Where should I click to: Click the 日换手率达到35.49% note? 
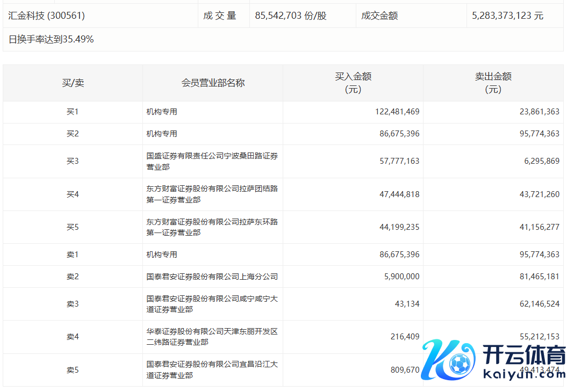pyautogui.click(x=52, y=39)
